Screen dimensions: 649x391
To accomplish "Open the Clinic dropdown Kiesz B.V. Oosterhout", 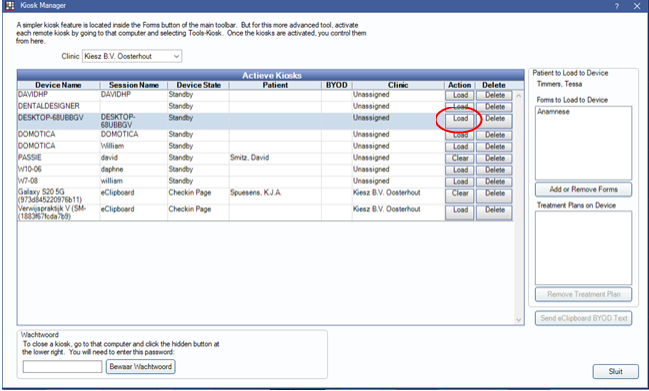I will pyautogui.click(x=132, y=56).
